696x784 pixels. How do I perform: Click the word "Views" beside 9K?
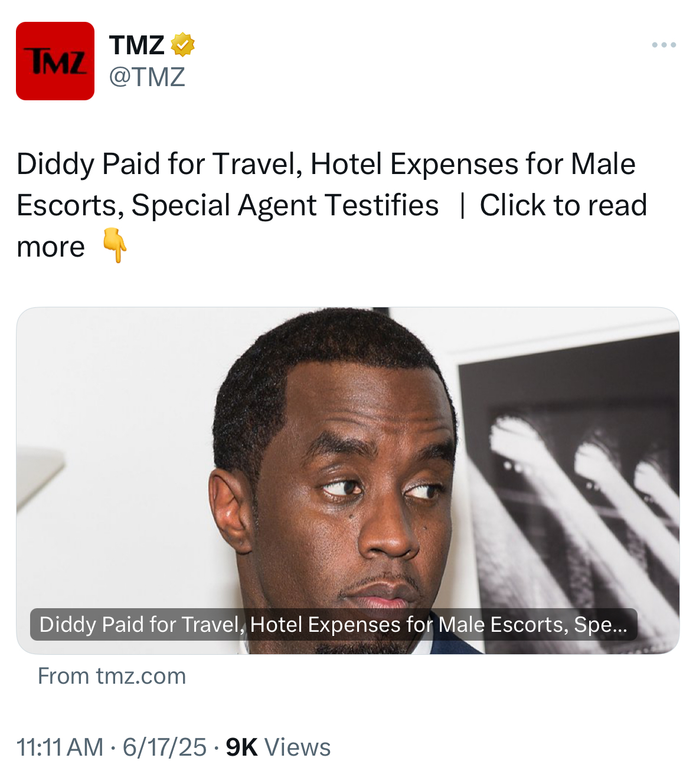click(298, 747)
